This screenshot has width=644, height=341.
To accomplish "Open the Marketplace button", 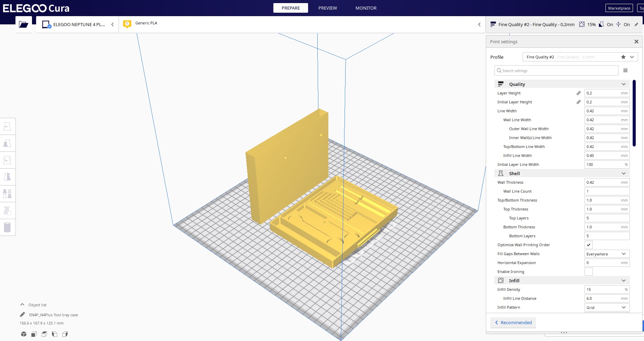I will click(619, 8).
